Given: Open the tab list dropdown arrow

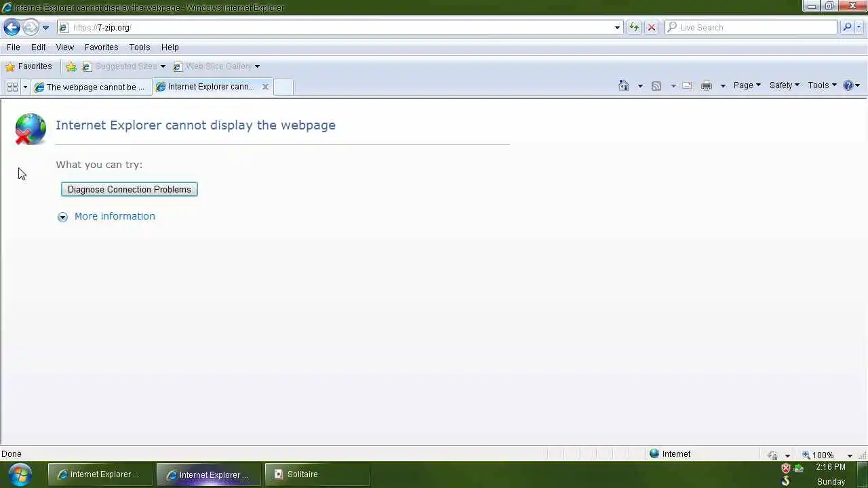Looking at the screenshot, I should 25,87.
